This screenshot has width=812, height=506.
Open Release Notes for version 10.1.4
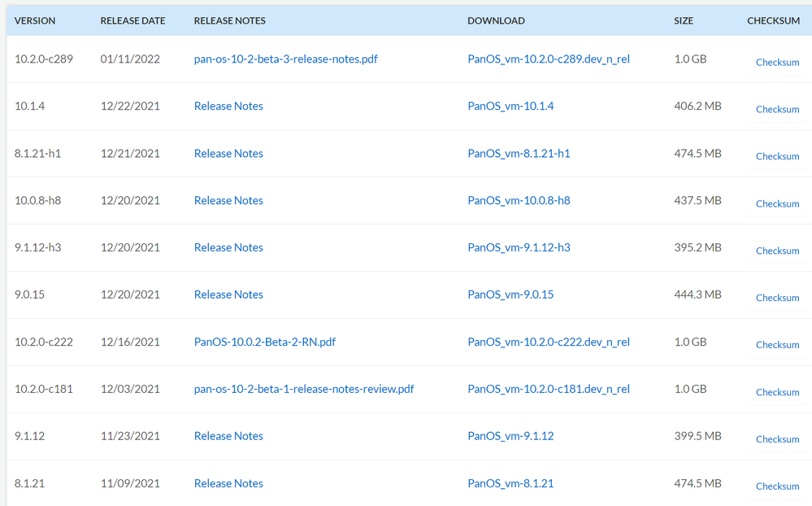(228, 107)
